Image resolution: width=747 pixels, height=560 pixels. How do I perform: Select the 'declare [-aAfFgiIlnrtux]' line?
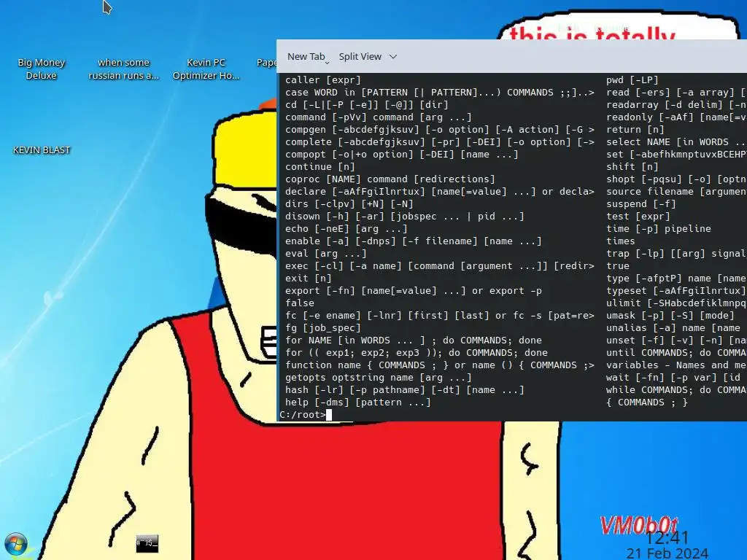point(440,192)
